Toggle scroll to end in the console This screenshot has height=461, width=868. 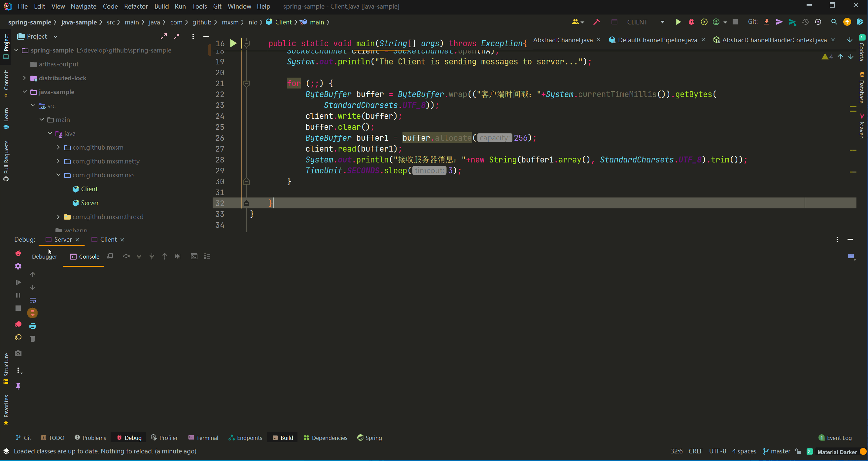click(x=33, y=313)
